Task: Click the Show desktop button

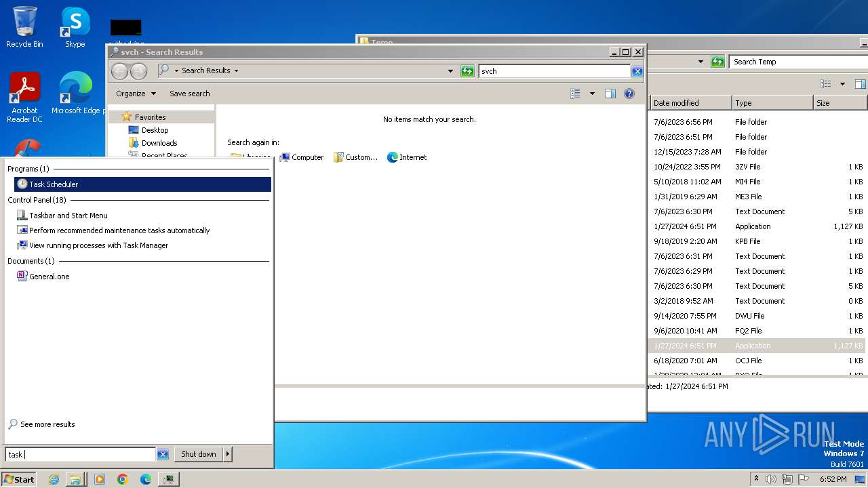Action: pos(861,479)
